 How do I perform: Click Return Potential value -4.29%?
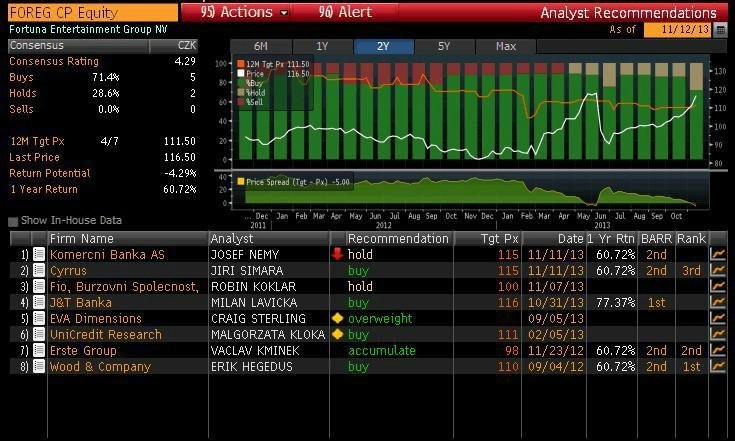point(180,173)
